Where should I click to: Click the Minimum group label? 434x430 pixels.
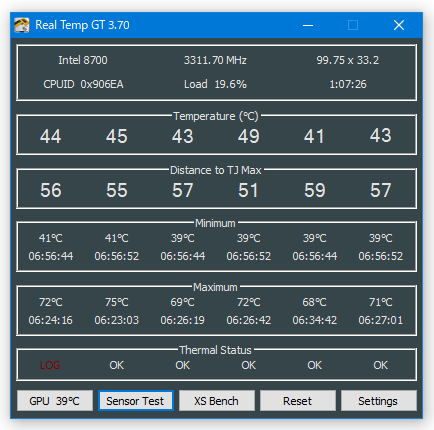(215, 223)
